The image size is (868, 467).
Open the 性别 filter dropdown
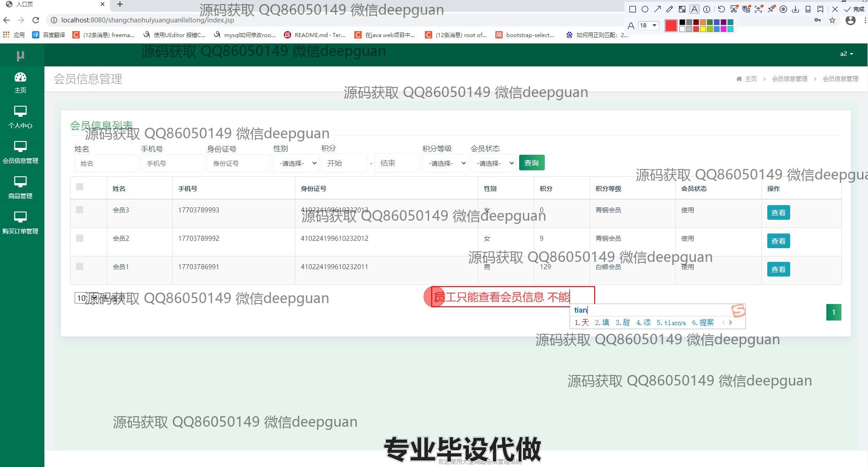click(x=296, y=163)
